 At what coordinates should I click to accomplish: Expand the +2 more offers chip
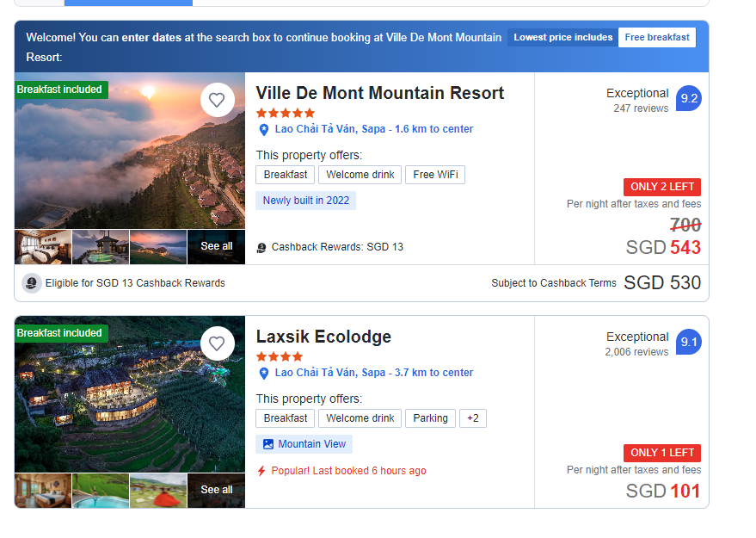[472, 418]
